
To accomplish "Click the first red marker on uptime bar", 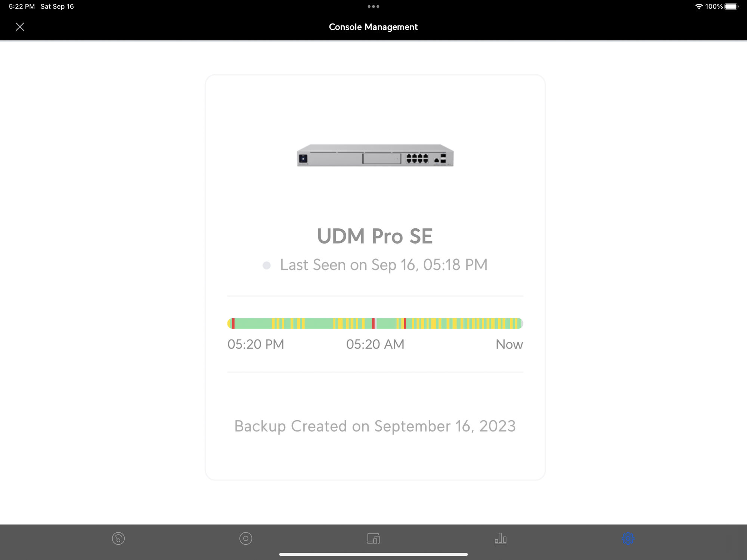I will (233, 323).
